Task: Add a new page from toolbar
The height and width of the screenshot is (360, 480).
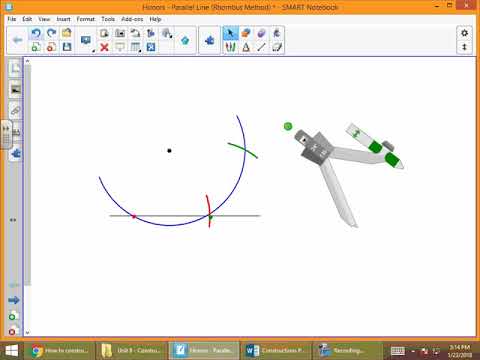Action: (x=36, y=47)
